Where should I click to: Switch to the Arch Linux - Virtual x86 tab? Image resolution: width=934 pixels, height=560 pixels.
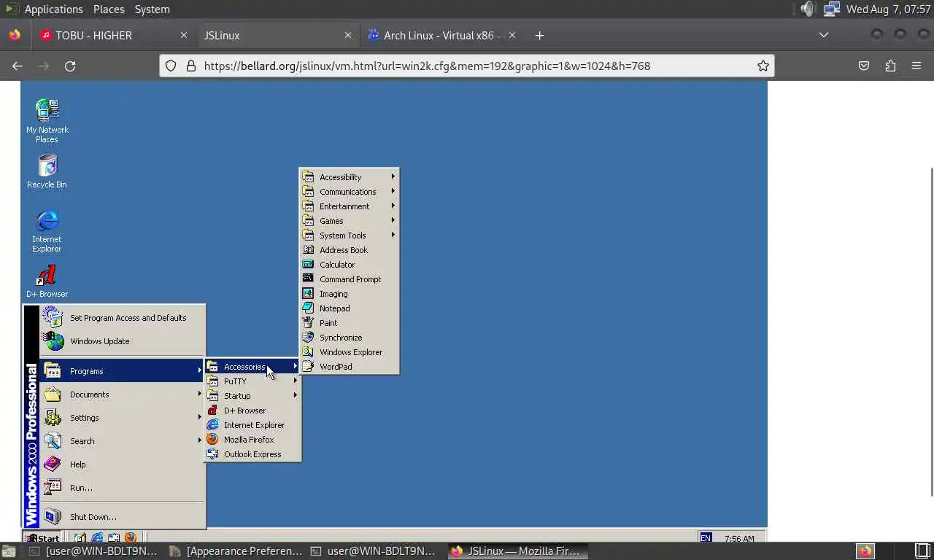(439, 35)
